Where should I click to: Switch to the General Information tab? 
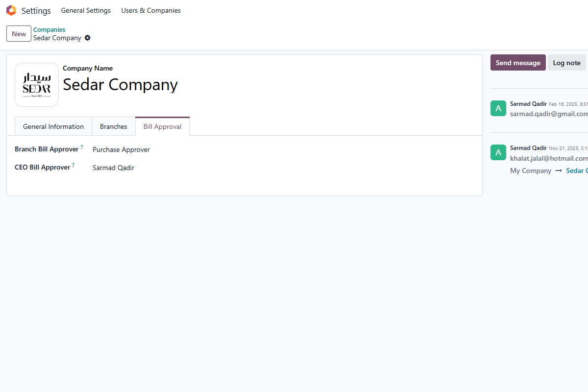click(x=53, y=126)
